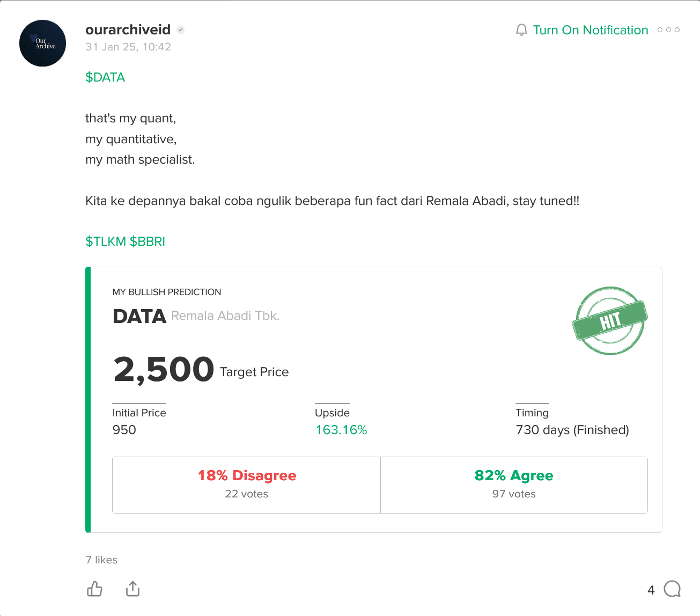Click the thumbs-up like icon
Viewport: 700px width, 616px height.
point(94,589)
